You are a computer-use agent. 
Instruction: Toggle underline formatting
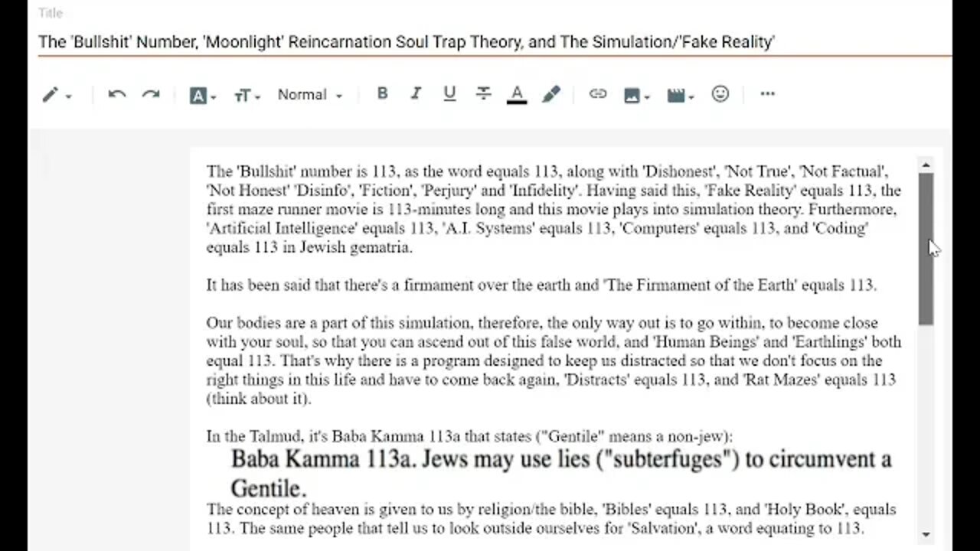pos(449,93)
